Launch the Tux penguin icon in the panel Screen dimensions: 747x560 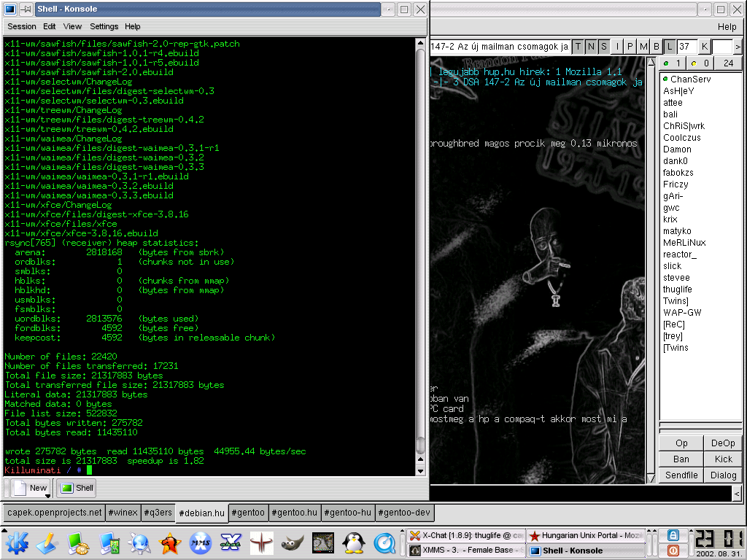[x=354, y=542]
